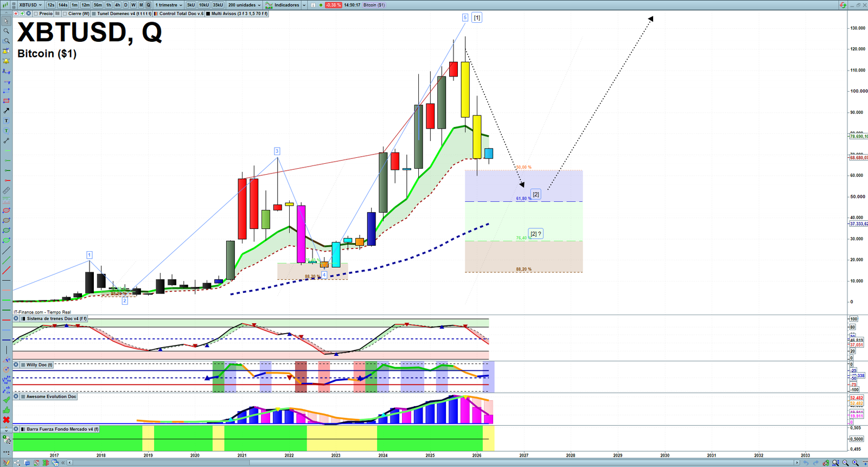Pick the blue rectangle drawing tool

coord(6,91)
